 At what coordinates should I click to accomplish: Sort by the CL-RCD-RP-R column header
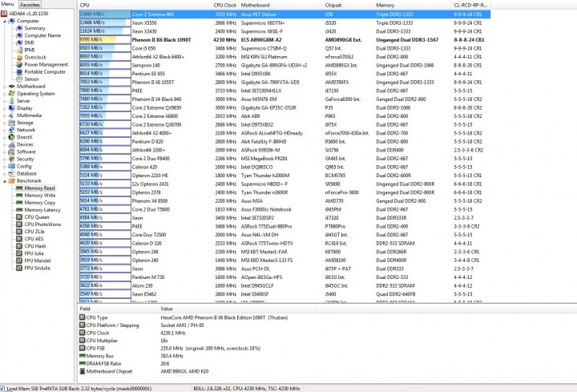[x=471, y=5]
